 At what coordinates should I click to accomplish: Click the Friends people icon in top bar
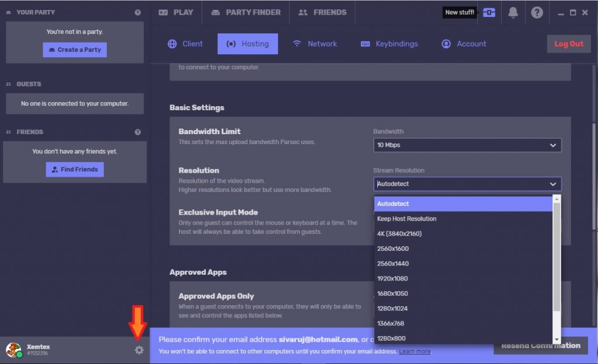(303, 13)
